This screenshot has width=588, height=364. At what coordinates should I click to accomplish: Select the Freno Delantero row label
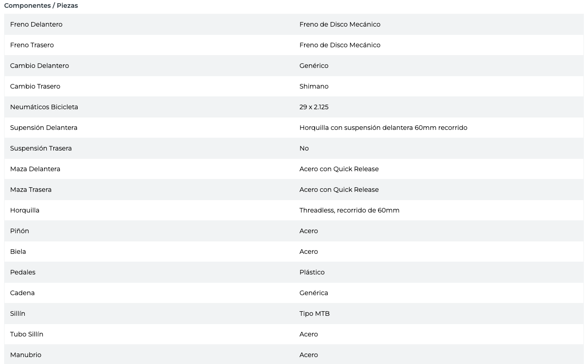(x=36, y=24)
